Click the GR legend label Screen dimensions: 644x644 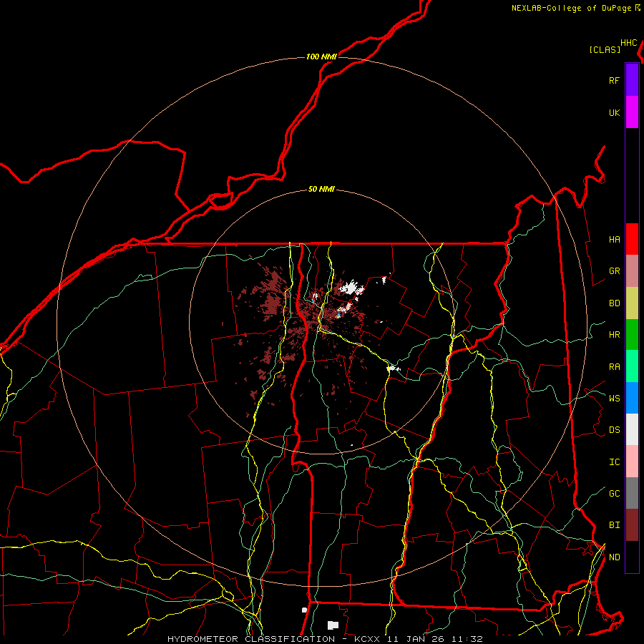point(614,271)
